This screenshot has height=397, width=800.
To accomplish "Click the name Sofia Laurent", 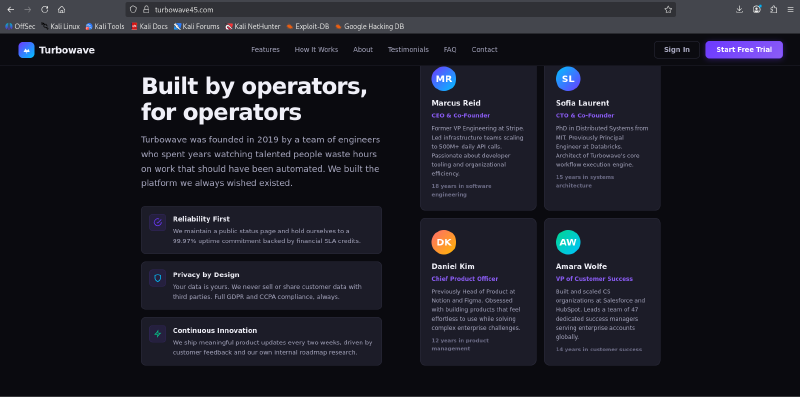I will pyautogui.click(x=583, y=103).
